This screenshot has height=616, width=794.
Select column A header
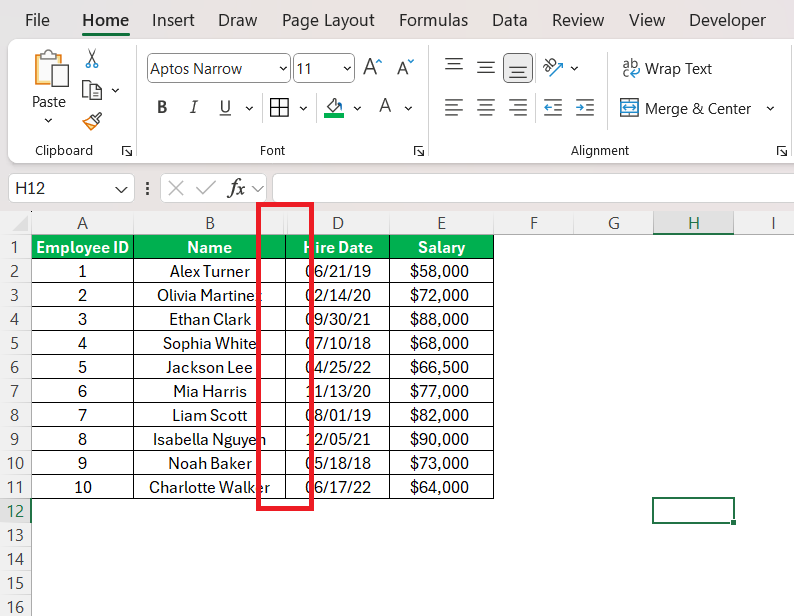click(x=83, y=223)
